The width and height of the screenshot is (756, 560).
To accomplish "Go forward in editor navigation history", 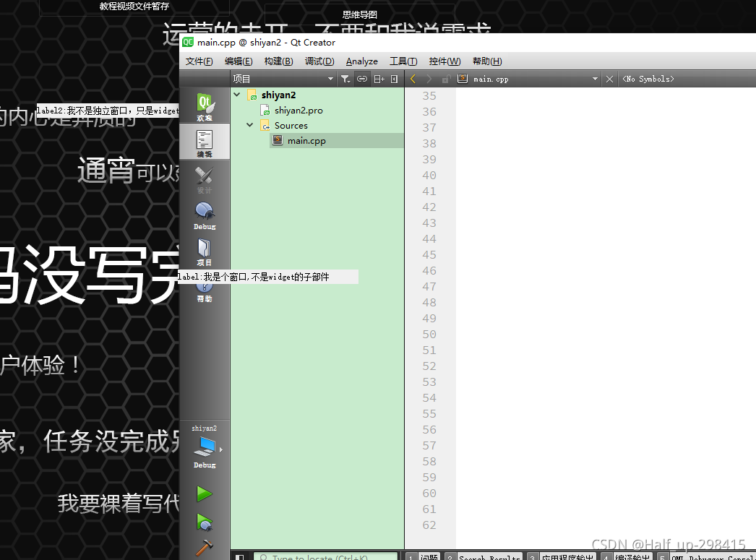I will click(x=429, y=79).
